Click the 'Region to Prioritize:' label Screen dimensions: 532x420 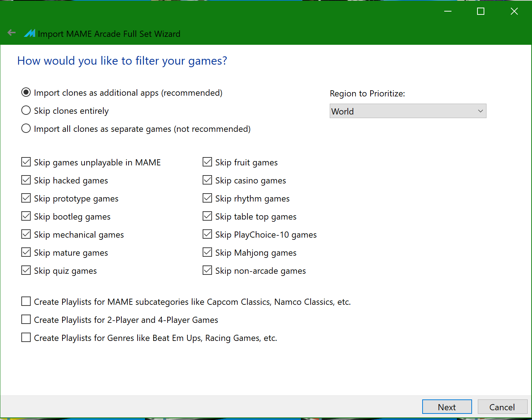click(367, 94)
